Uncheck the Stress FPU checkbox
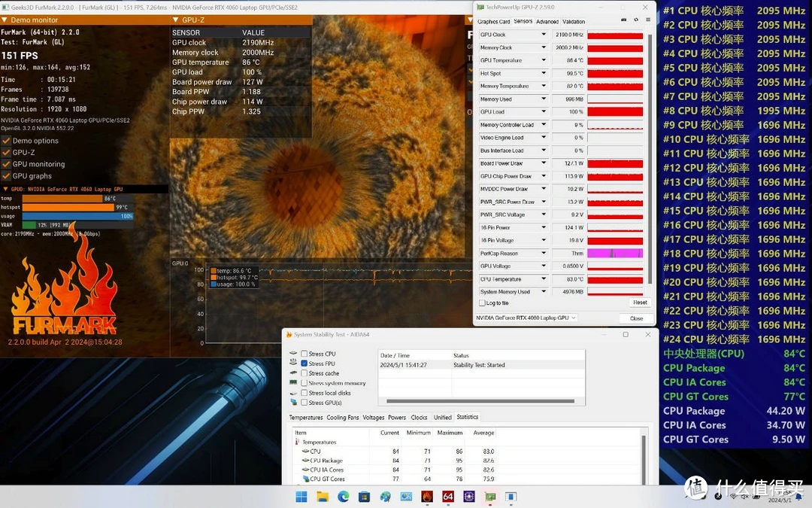Viewport: 812px width, 508px height. 304,364
